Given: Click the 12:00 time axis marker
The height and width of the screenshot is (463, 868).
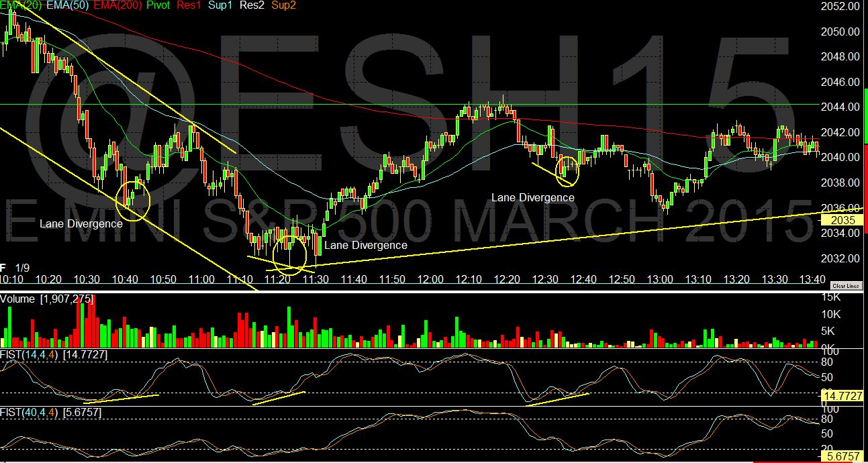Looking at the screenshot, I should [x=430, y=279].
